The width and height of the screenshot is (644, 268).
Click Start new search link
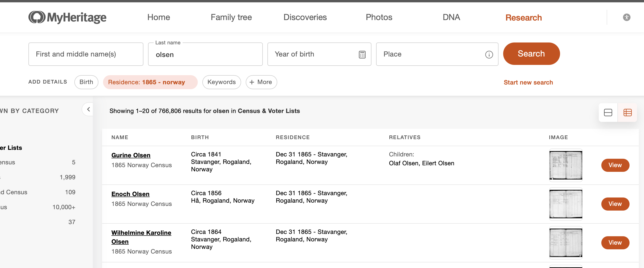[x=528, y=82]
